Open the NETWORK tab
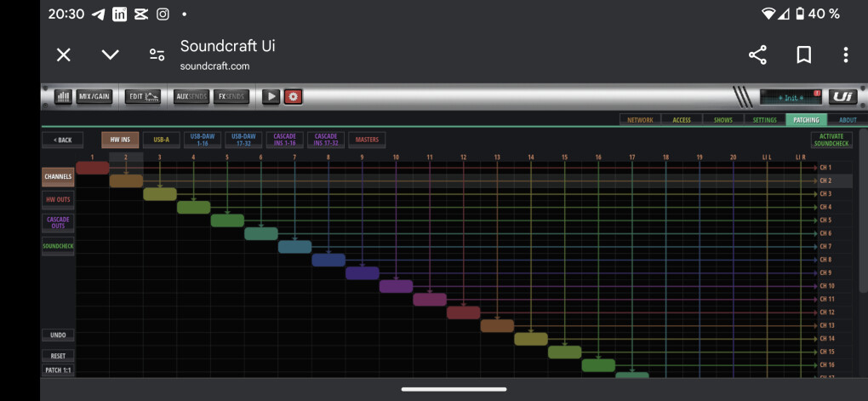 point(640,120)
